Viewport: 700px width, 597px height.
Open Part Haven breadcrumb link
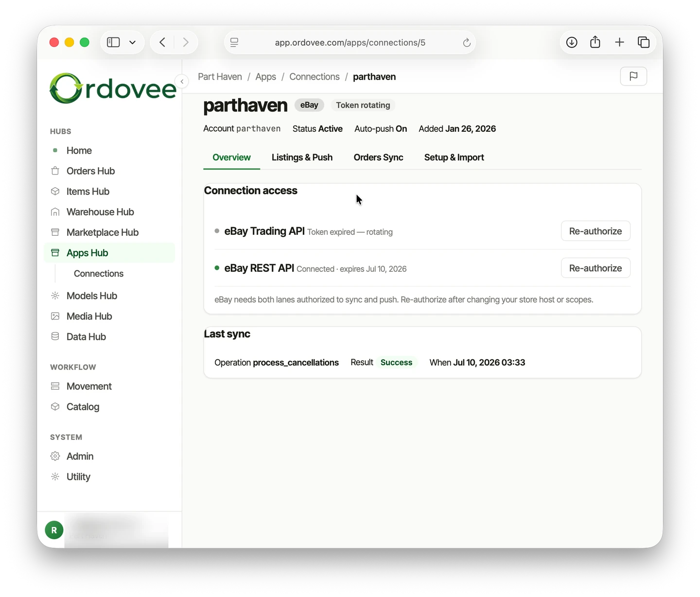point(220,77)
